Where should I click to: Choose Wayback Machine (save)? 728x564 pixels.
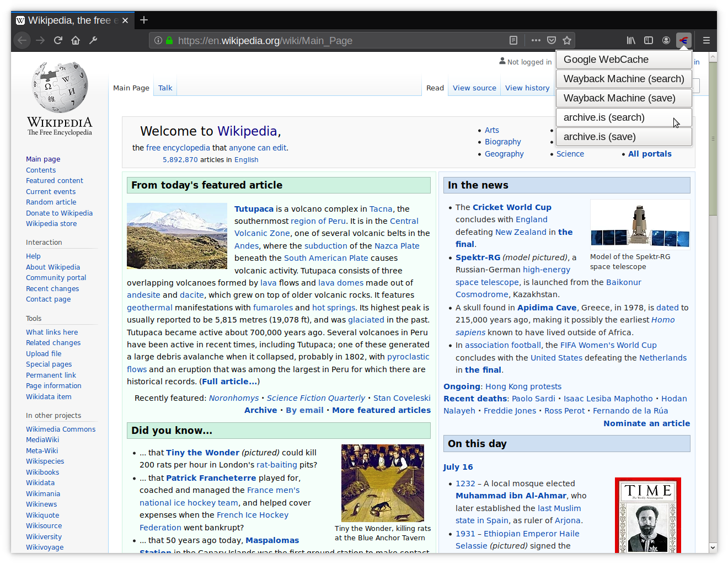tap(624, 98)
